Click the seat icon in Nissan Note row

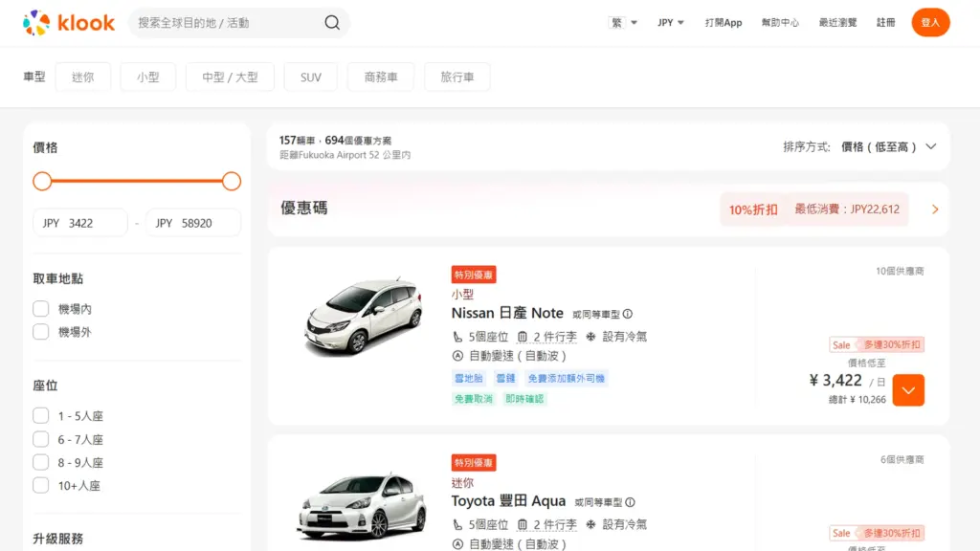coord(457,337)
